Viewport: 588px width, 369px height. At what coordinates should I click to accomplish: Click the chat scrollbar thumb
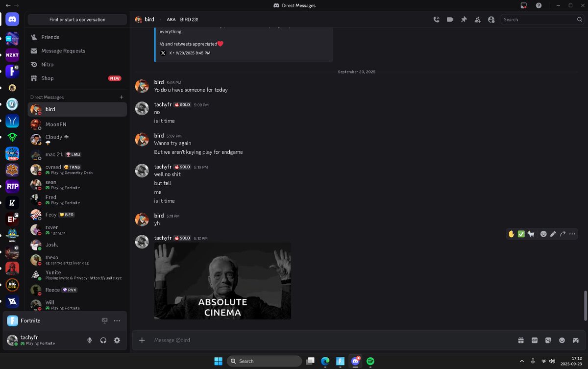(x=585, y=305)
